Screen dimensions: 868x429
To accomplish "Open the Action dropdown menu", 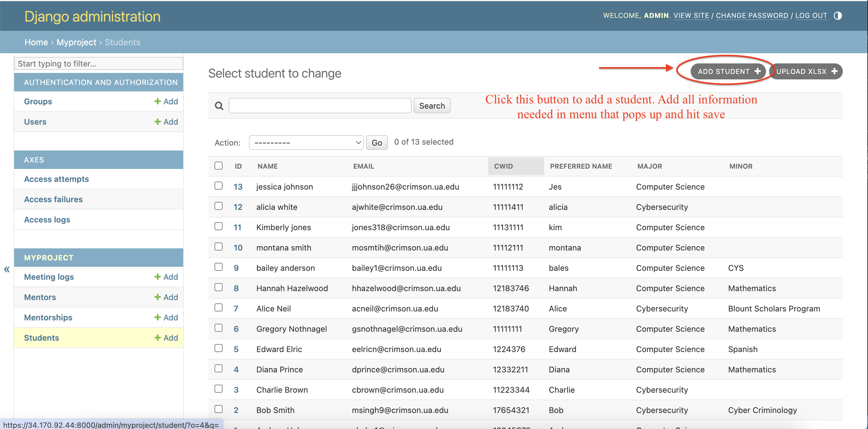I will [x=306, y=143].
